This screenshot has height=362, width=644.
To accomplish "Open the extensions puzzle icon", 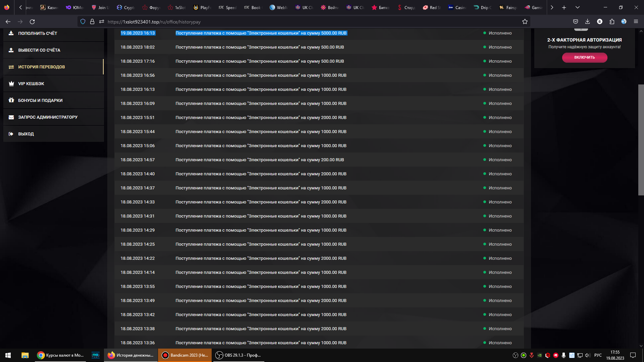I will [x=612, y=22].
